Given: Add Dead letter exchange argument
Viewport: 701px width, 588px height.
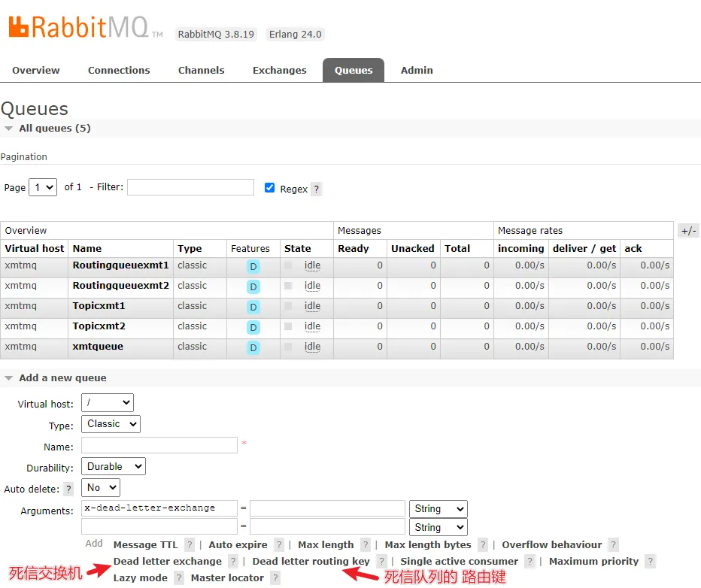Looking at the screenshot, I should point(168,561).
